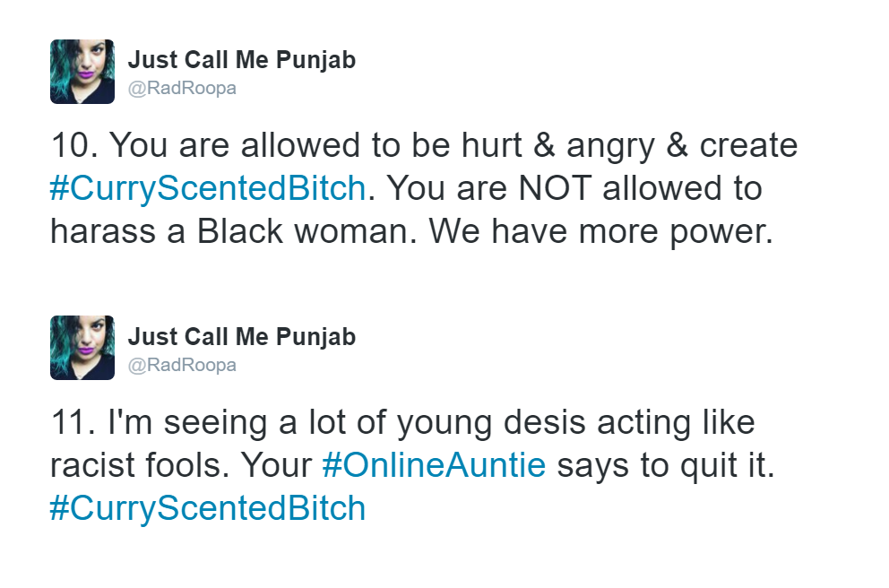Open the #CurryScentedBitch hashtag ending tweet 11
This screenshot has width=889, height=588.
208,508
